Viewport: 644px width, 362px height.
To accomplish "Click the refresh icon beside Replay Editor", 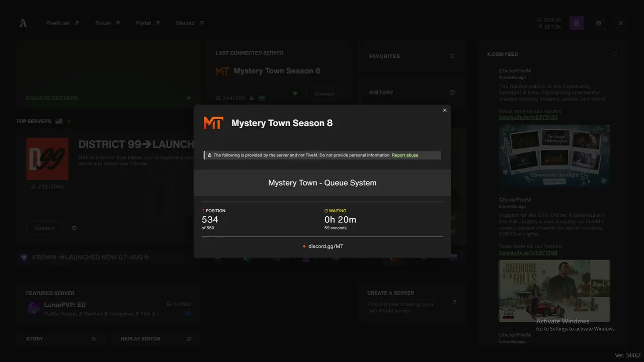I will [x=189, y=339].
